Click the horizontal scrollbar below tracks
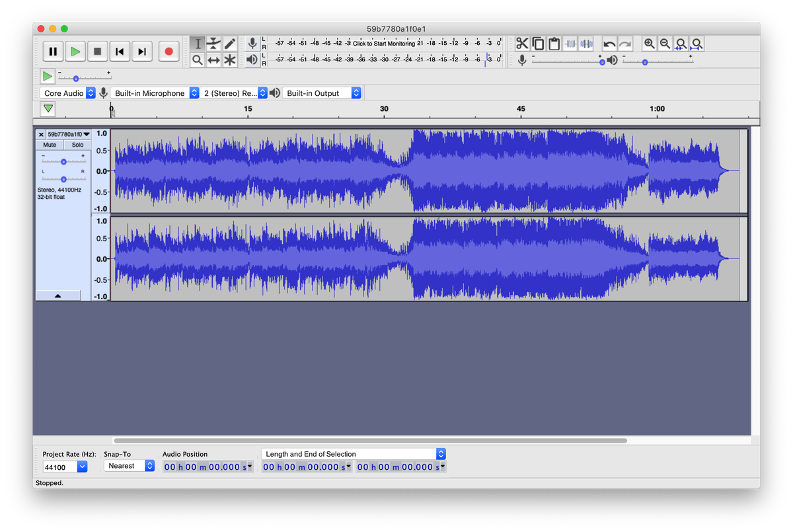 (x=370, y=440)
